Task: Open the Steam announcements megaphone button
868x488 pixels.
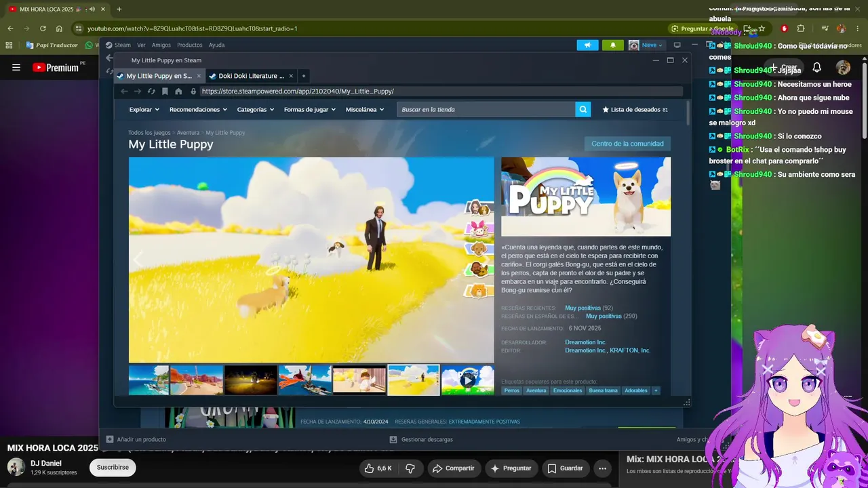Action: 588,45
